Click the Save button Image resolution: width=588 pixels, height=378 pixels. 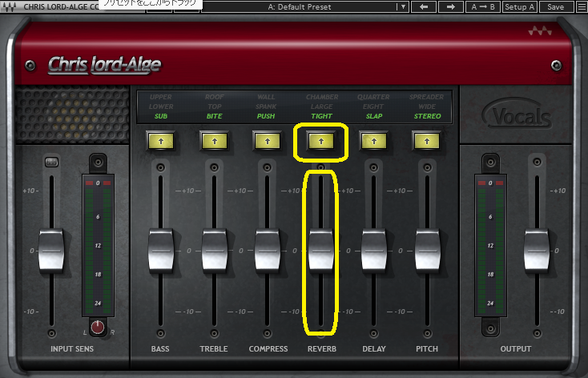[x=554, y=6]
